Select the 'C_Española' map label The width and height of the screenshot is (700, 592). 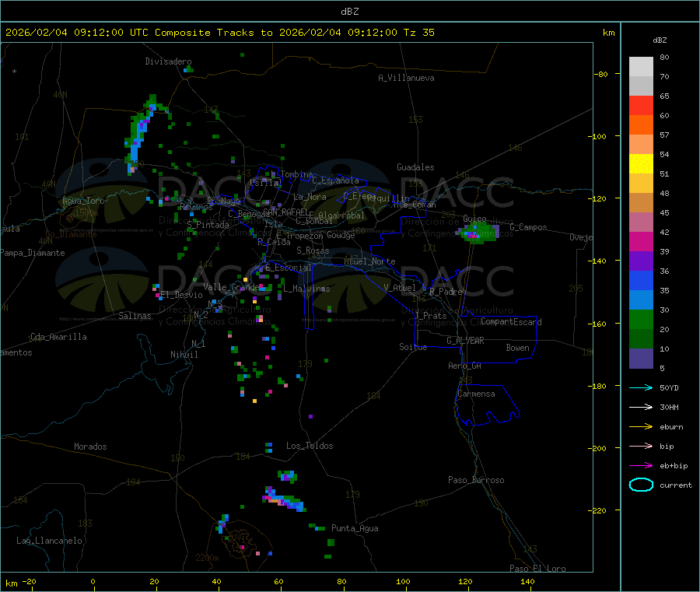click(335, 180)
